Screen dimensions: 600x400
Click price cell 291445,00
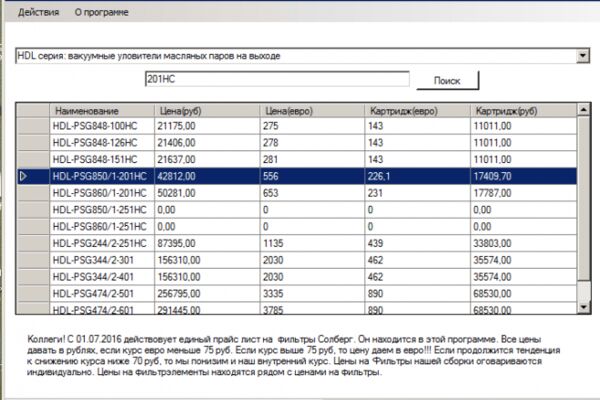(x=207, y=308)
